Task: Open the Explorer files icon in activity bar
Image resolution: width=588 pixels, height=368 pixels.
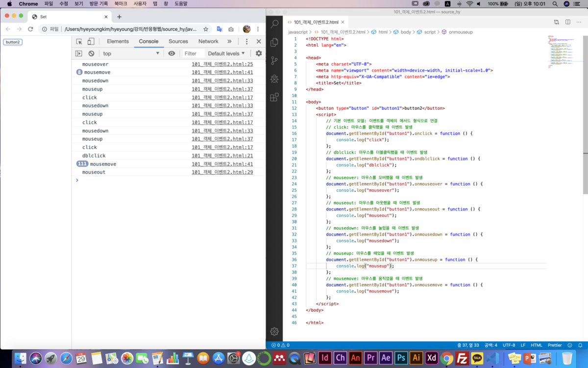Action: [x=275, y=42]
